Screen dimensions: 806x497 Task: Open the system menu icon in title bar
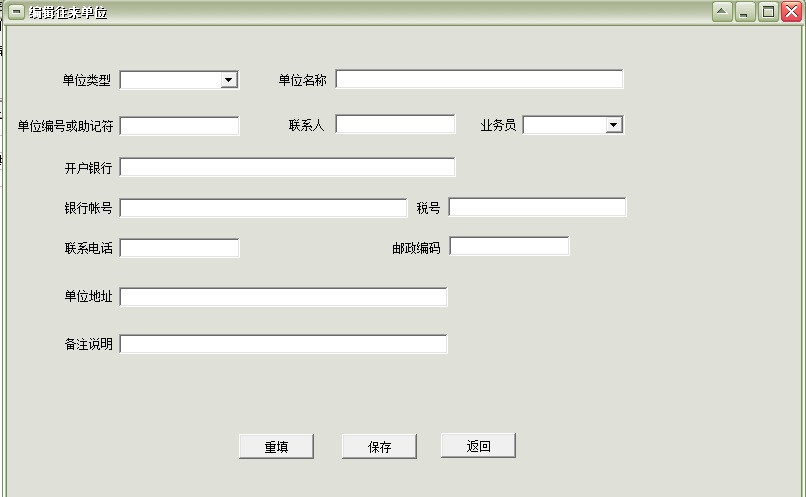tap(16, 12)
